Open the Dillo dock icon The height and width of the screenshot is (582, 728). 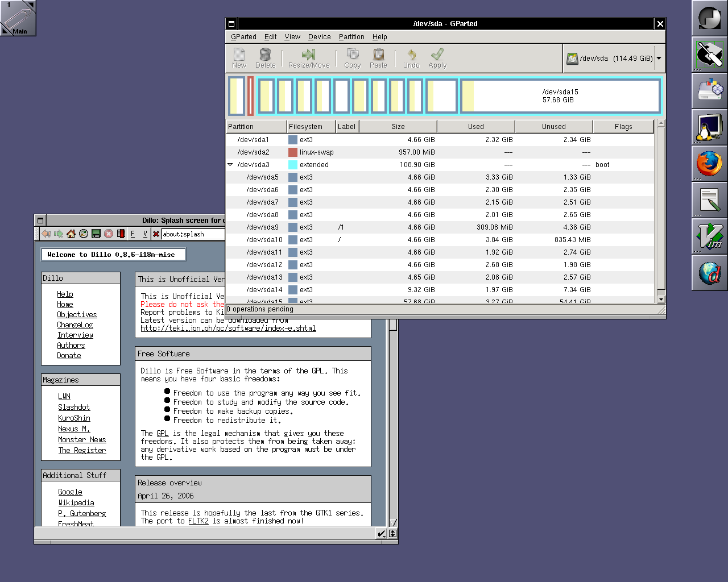[x=709, y=273]
